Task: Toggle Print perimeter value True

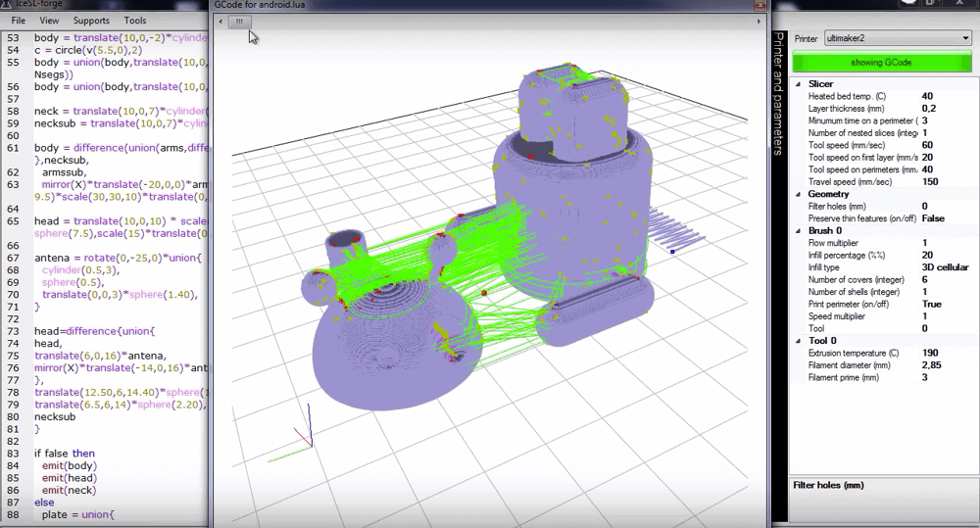Action: (x=931, y=304)
